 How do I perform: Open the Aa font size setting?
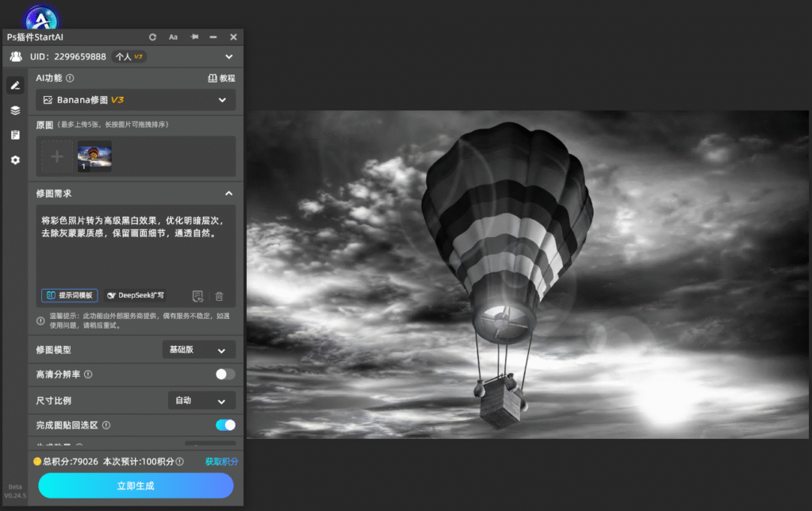[173, 37]
